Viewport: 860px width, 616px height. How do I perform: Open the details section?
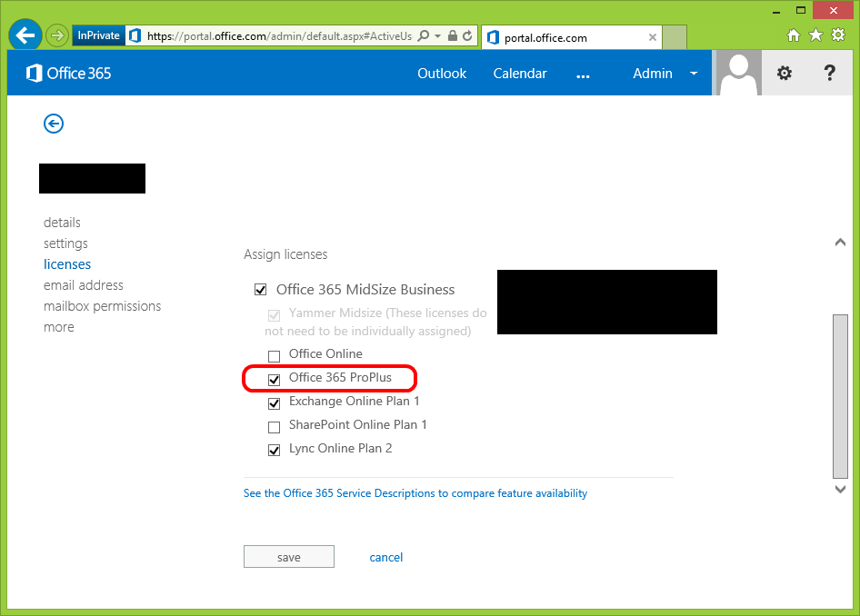tap(62, 222)
